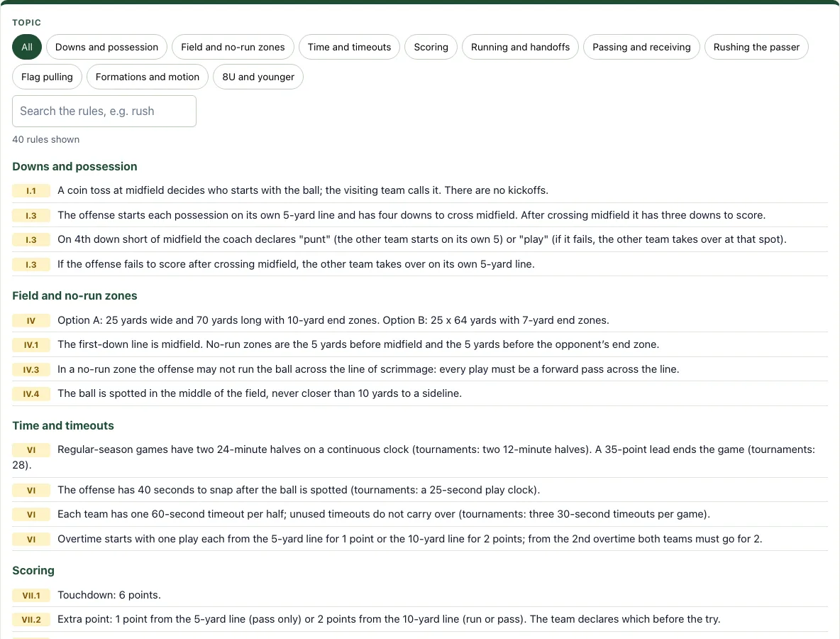The image size is (840, 639).
Task: Filter by Downs and possession topic
Action: (x=106, y=47)
